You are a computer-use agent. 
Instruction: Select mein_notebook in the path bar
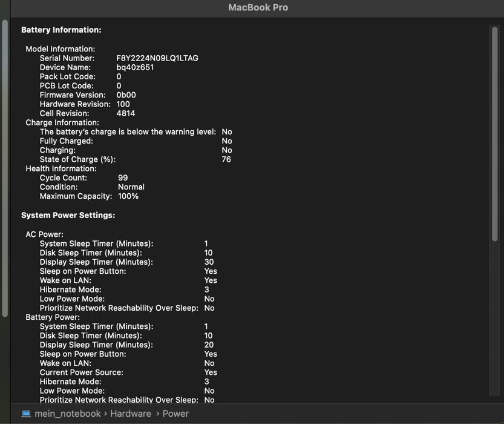click(68, 413)
